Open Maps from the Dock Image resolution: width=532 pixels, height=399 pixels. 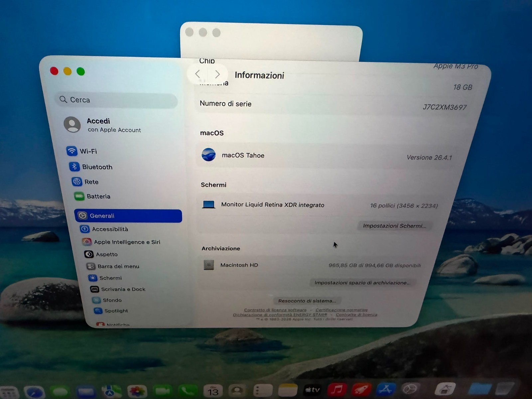pyautogui.click(x=111, y=391)
